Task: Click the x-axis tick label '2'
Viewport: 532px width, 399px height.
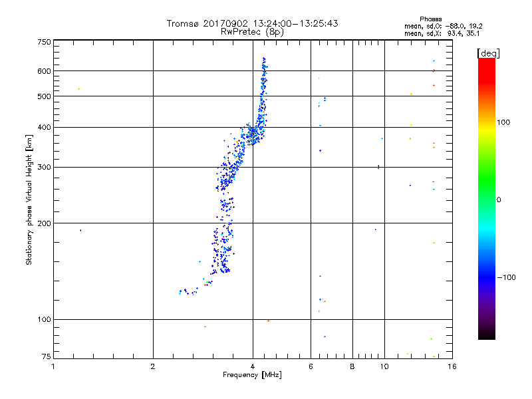Action: tap(153, 366)
